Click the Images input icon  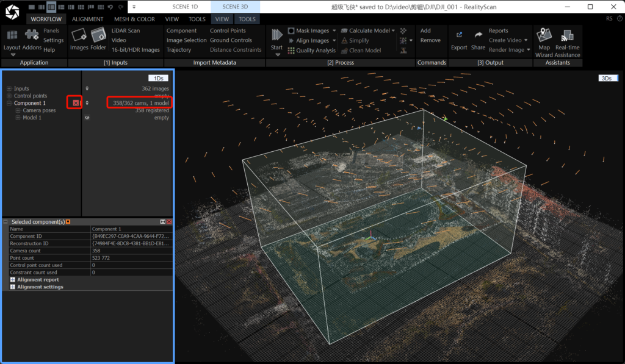[x=79, y=35]
